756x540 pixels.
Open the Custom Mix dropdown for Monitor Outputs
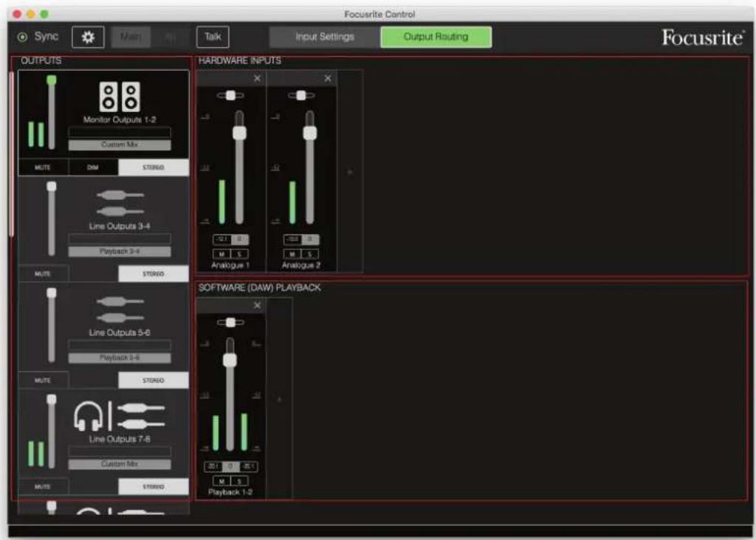click(x=120, y=145)
